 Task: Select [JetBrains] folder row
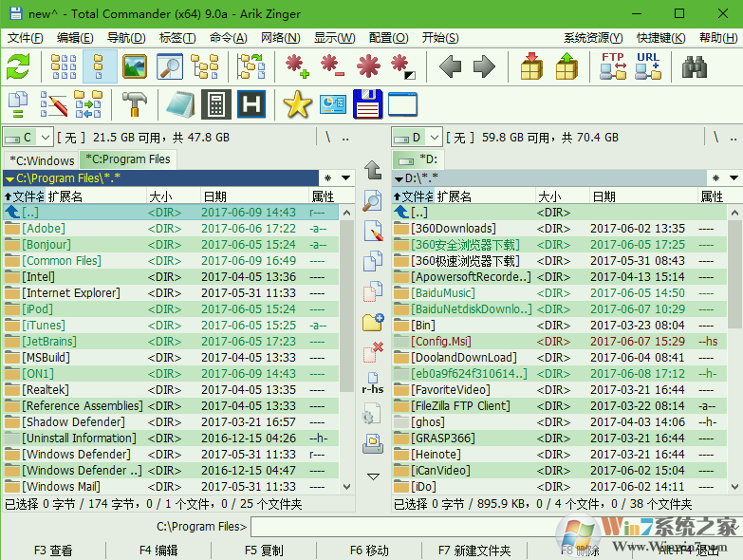(171, 341)
